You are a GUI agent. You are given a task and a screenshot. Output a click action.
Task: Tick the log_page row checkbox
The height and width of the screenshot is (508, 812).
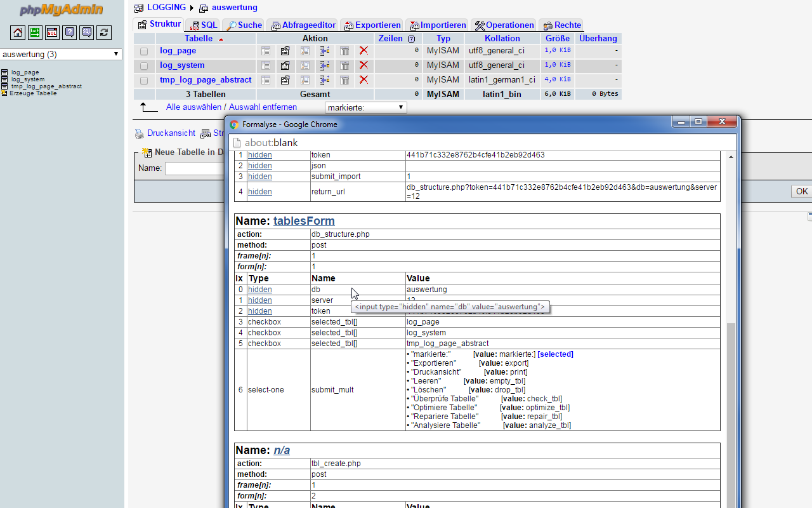point(144,51)
